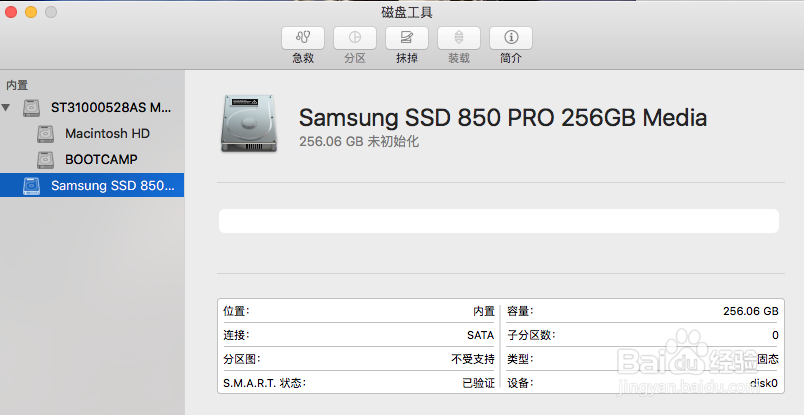
Task: Click the 容量 row label
Action: (x=520, y=311)
